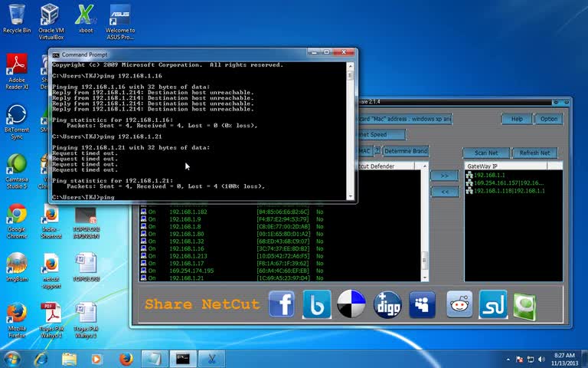
Task: Share NetCut on Reddit icon
Action: [459, 304]
